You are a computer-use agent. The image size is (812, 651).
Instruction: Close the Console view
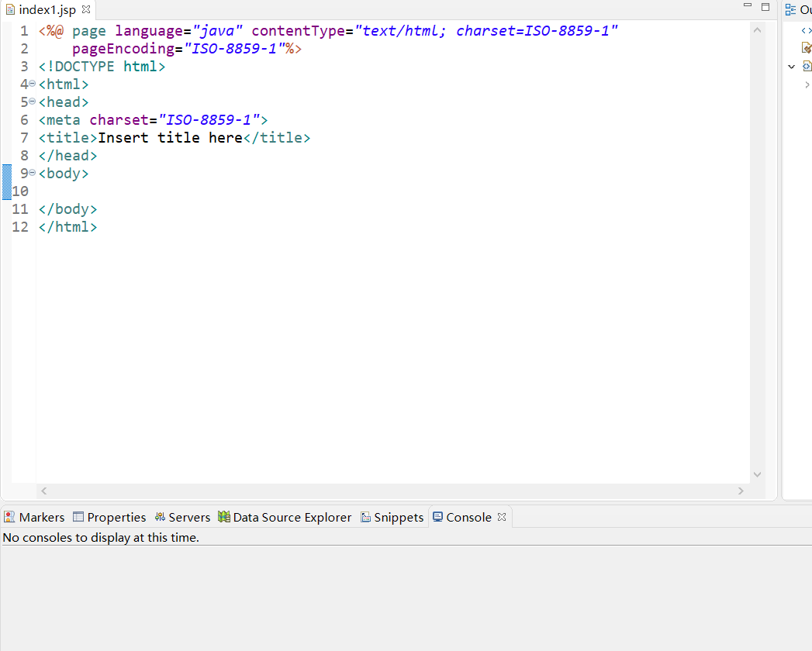click(501, 517)
